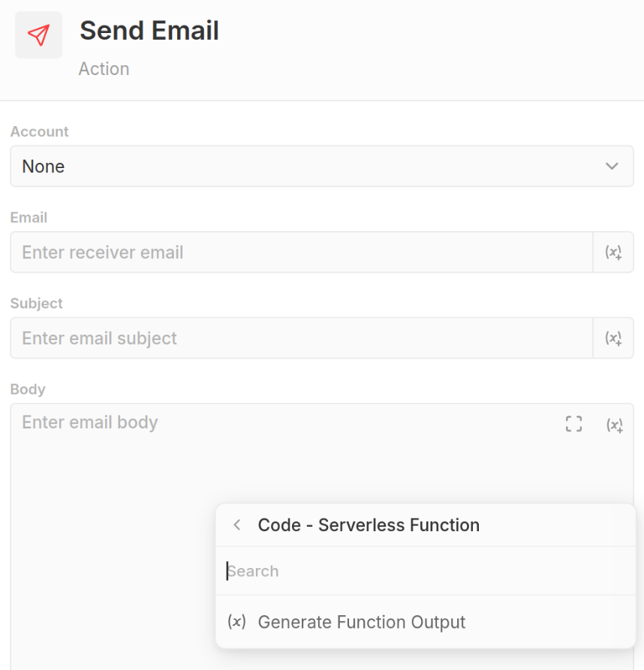Image resolution: width=644 pixels, height=670 pixels.
Task: Expand the Body editor to fullscreen
Action: [x=573, y=424]
